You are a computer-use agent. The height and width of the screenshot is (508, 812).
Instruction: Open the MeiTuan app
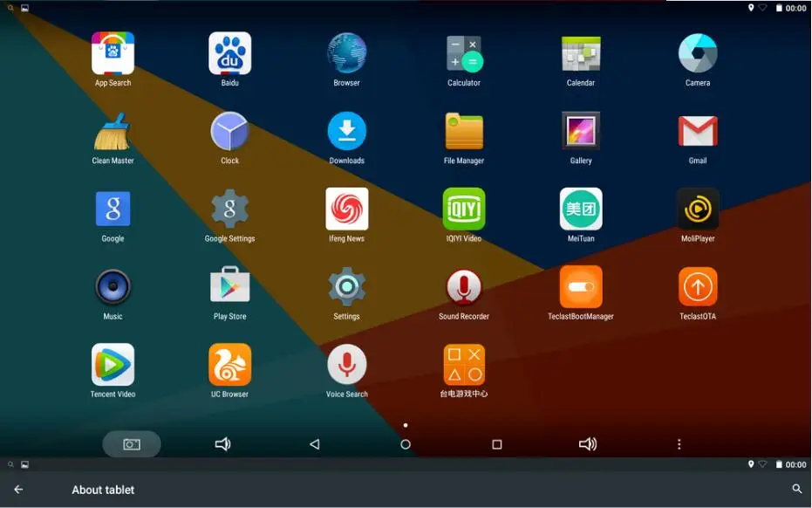click(x=581, y=209)
